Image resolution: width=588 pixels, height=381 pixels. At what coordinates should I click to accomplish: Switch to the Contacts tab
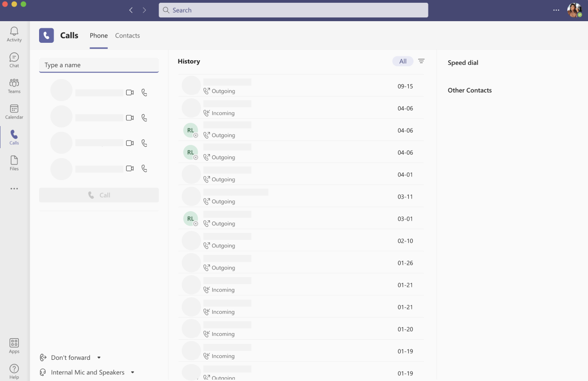(128, 36)
